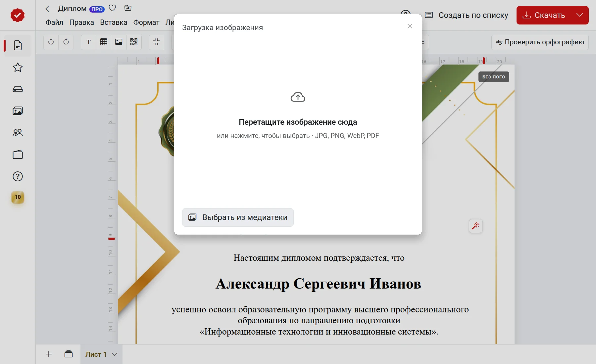Click the Создать по списку button
This screenshot has width=596, height=364.
tap(467, 15)
